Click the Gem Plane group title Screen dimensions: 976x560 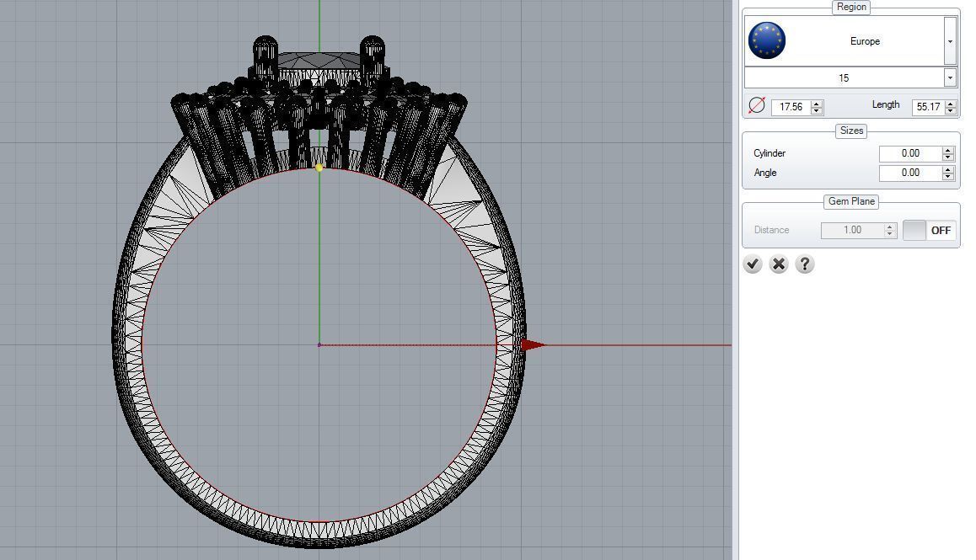(851, 201)
